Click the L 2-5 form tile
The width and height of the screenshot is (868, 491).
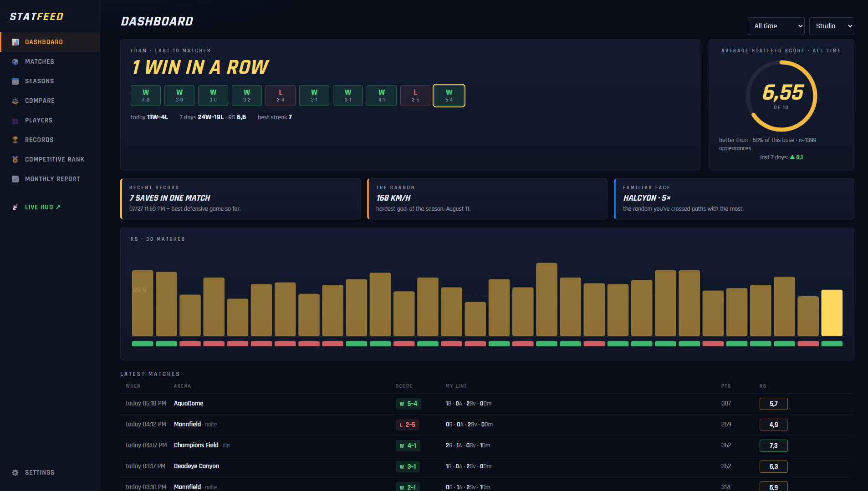(415, 96)
